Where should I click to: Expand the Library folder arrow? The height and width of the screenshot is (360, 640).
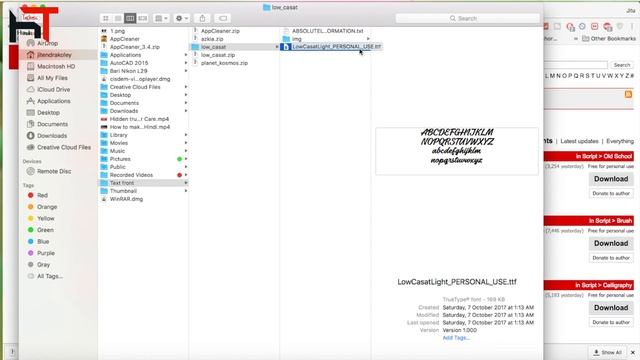tap(186, 135)
